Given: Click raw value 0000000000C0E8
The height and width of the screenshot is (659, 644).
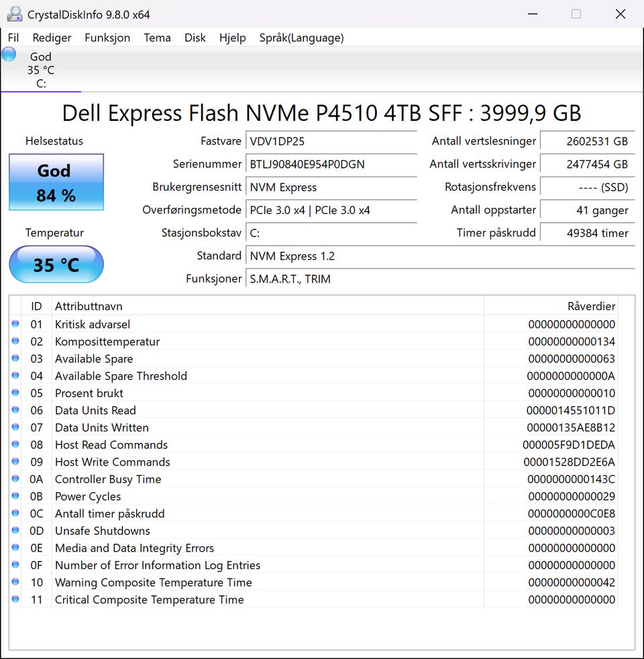Looking at the screenshot, I should pos(572,514).
